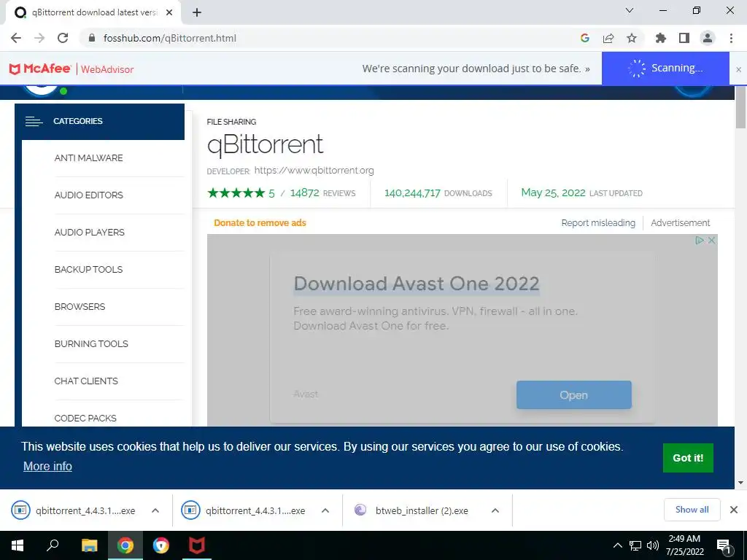Open the Browsers category
747x560 pixels.
point(80,307)
